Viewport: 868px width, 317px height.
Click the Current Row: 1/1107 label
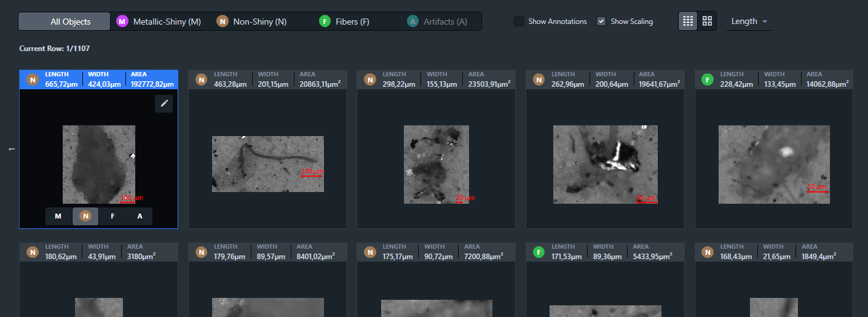55,48
